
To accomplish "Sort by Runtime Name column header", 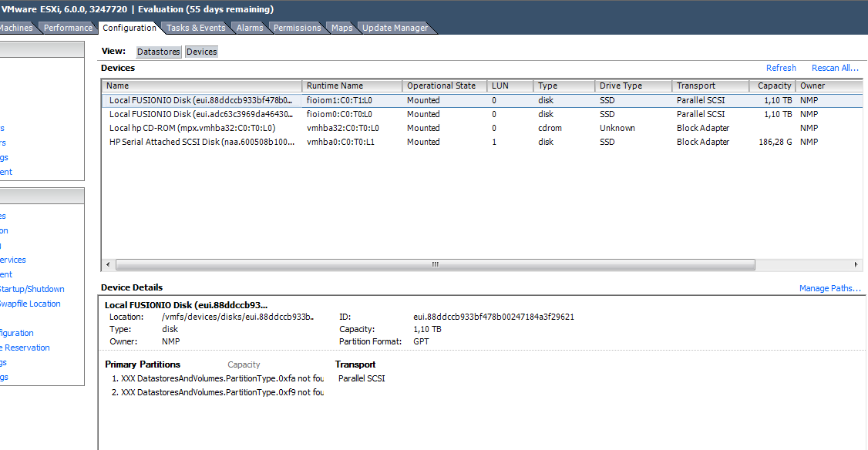I will click(x=352, y=86).
